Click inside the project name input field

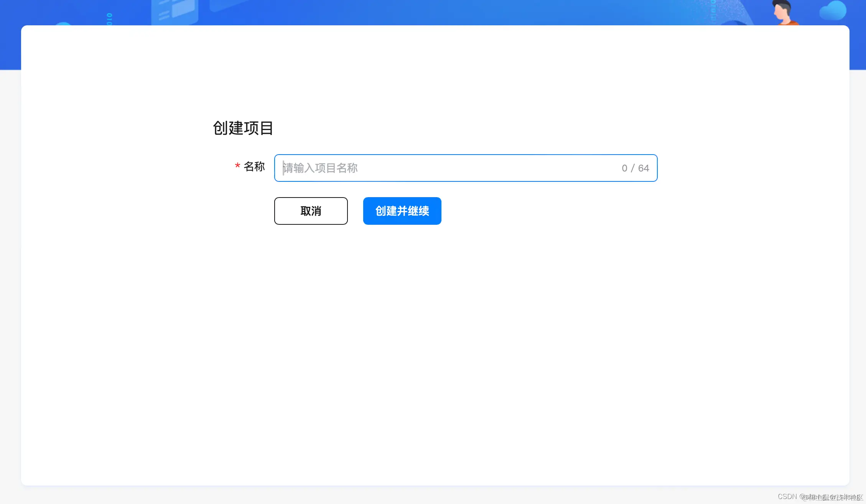[x=422, y=168]
